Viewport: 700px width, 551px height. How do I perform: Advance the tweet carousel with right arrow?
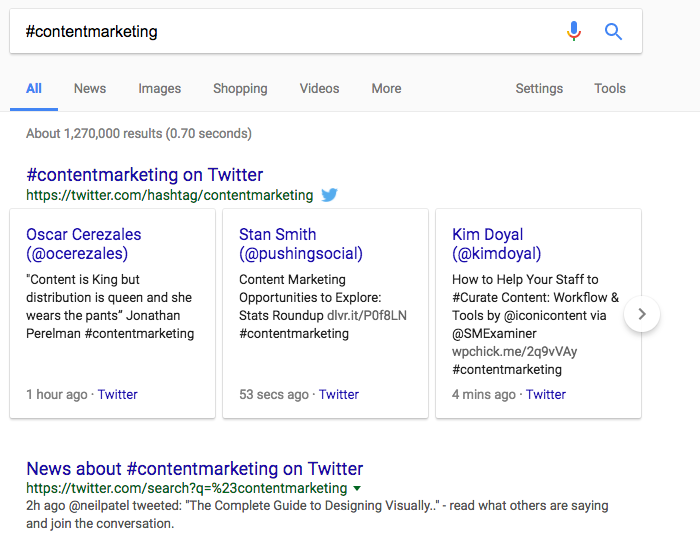(x=642, y=314)
